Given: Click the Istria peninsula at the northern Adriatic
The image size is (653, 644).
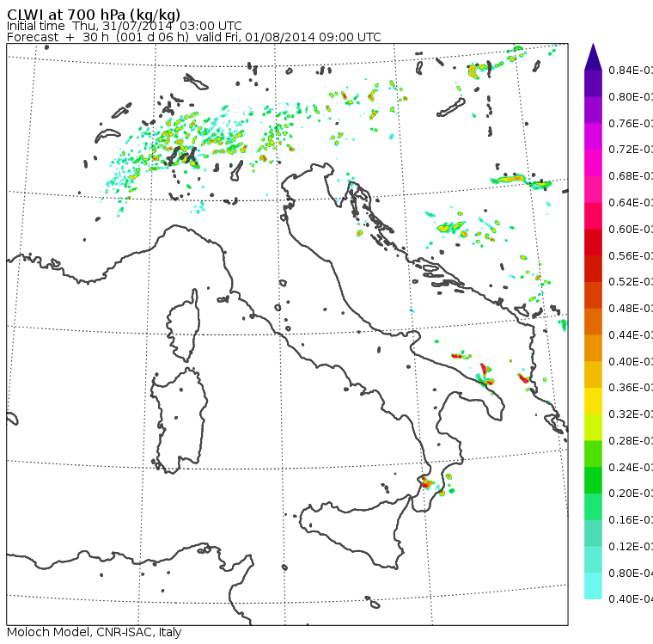Looking at the screenshot, I should (x=339, y=189).
